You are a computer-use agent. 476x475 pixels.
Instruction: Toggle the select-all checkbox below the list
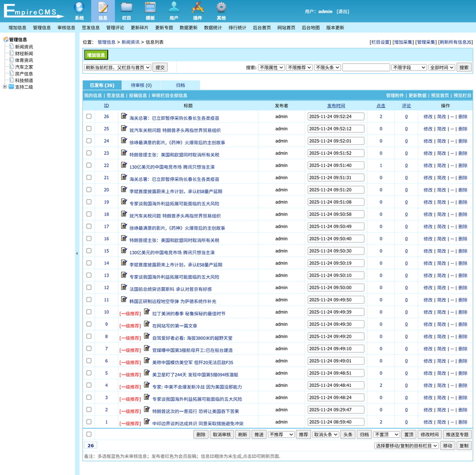(x=89, y=434)
